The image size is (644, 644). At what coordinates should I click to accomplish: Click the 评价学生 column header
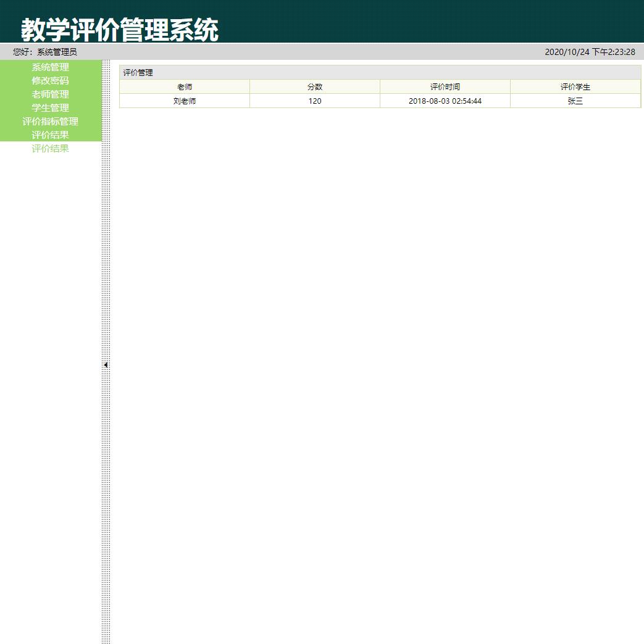click(x=575, y=86)
